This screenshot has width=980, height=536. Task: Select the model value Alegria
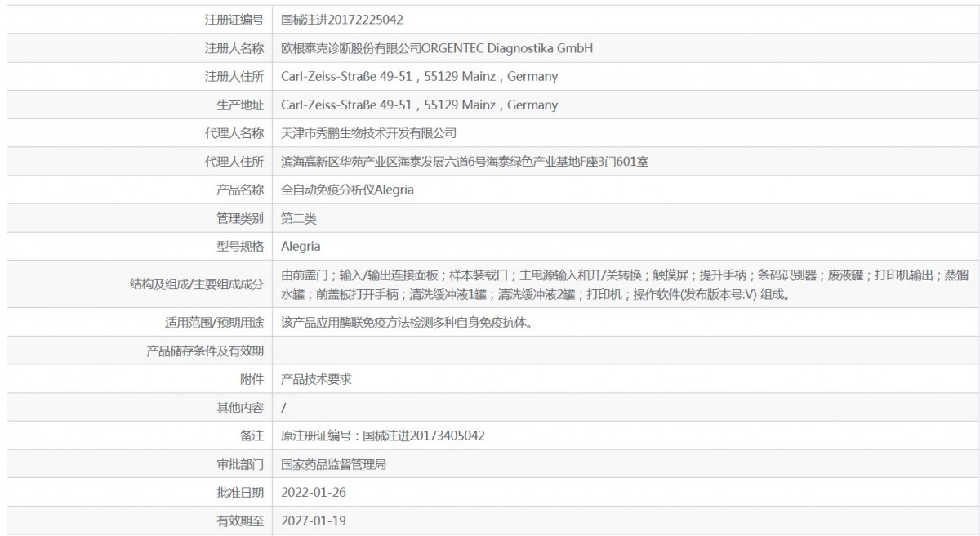tap(301, 246)
